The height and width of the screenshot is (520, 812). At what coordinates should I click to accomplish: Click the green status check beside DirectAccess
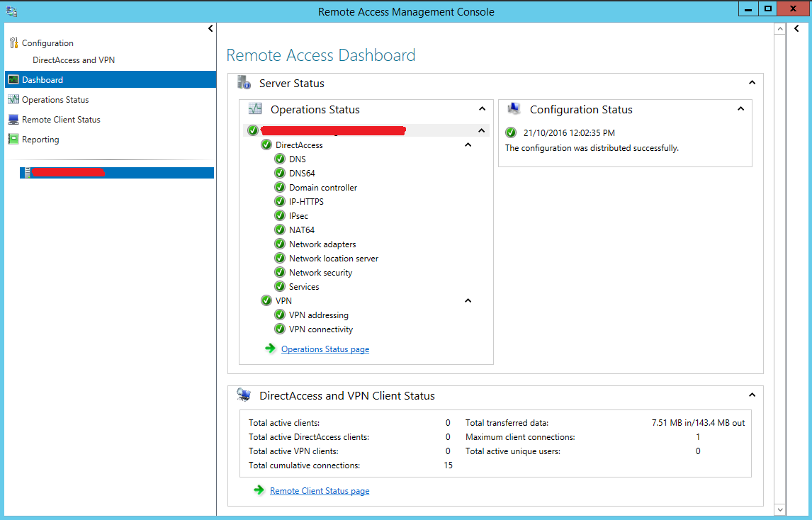(x=266, y=145)
